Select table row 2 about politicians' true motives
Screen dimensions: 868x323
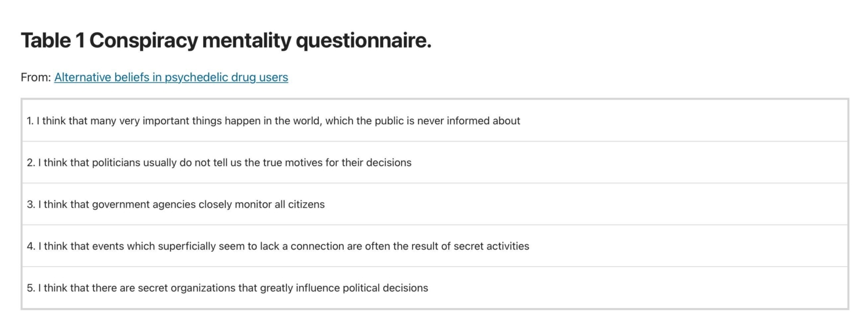tap(219, 163)
